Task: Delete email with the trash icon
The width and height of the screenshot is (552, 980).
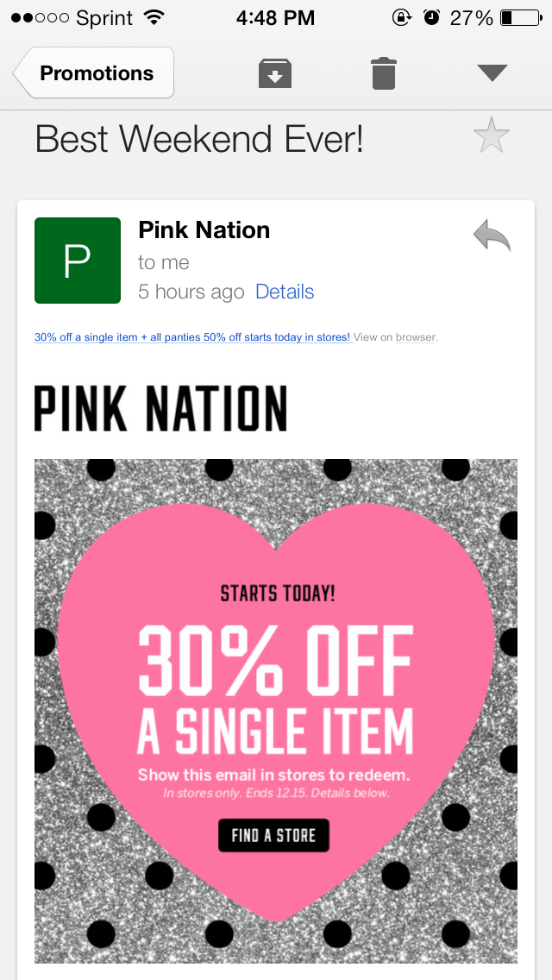Action: coord(384,73)
